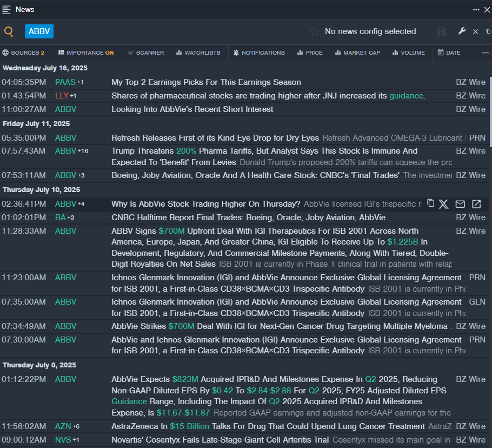492x448 pixels.
Task: Click the BZ Wire source on the AstraZeneca row
Action: 471,426
